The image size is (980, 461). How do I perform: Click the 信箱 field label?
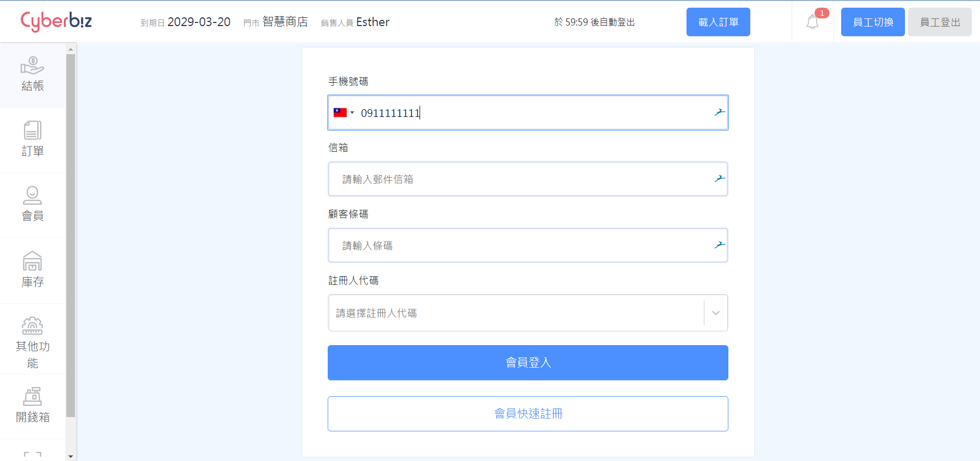click(338, 148)
